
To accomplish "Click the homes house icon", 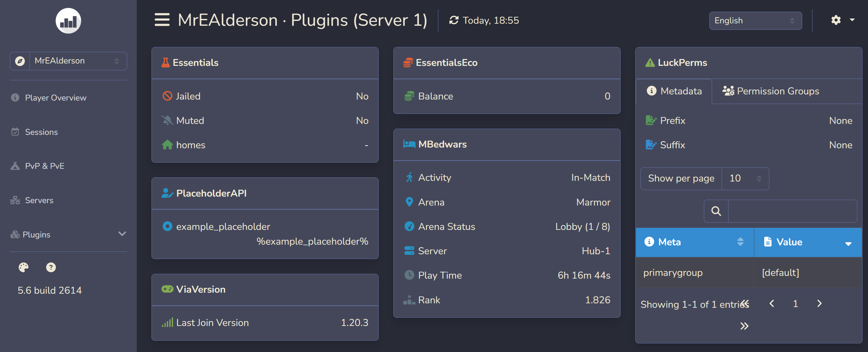I will [x=167, y=145].
